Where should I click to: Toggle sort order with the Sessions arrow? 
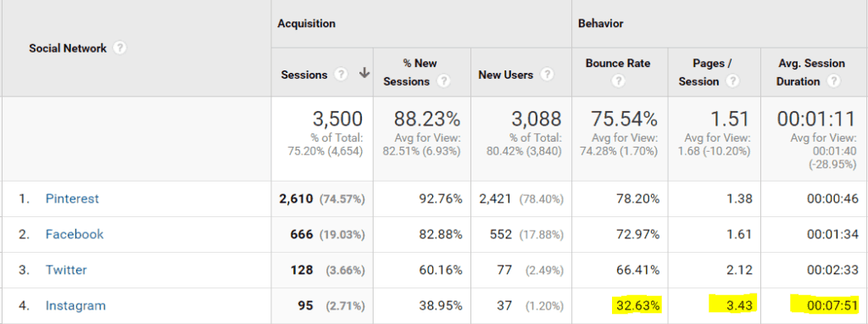coord(364,74)
